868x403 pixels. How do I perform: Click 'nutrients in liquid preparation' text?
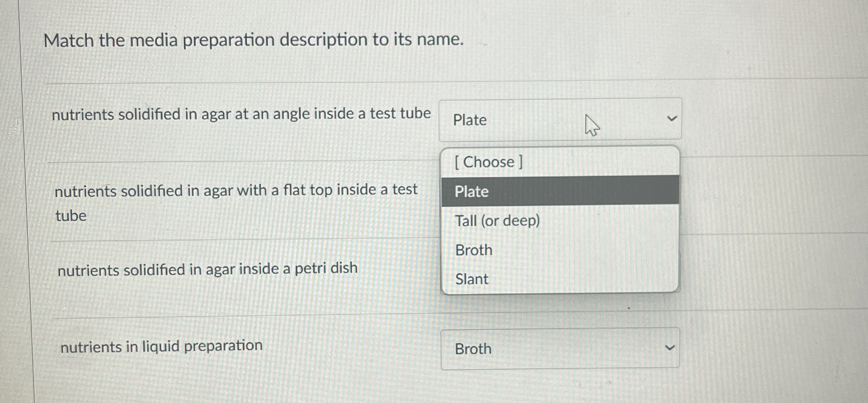161,347
